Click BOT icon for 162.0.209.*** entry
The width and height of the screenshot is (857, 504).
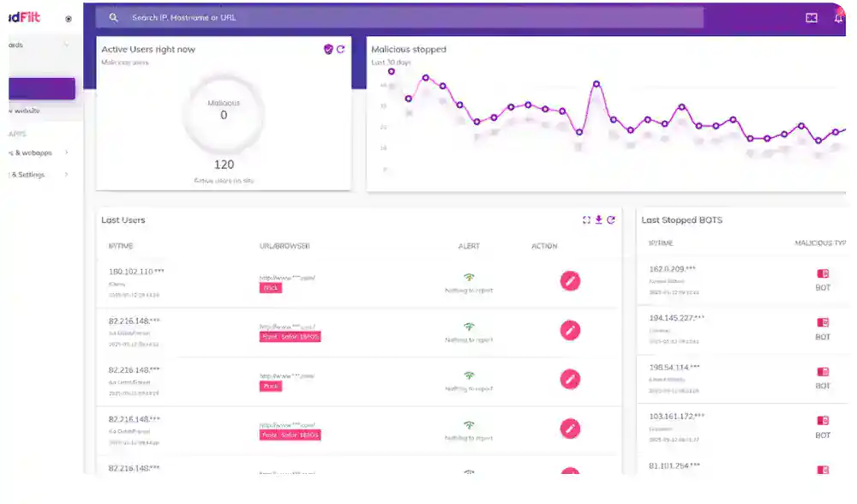823,274
